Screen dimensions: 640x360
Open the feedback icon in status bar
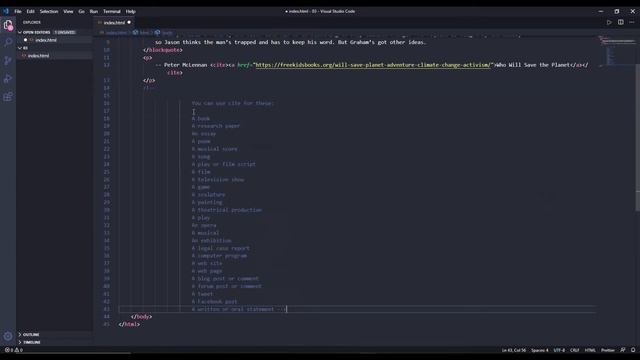tap(622, 350)
